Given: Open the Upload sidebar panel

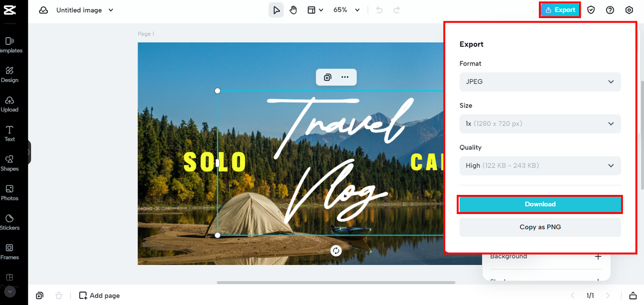Looking at the screenshot, I should coord(10,104).
